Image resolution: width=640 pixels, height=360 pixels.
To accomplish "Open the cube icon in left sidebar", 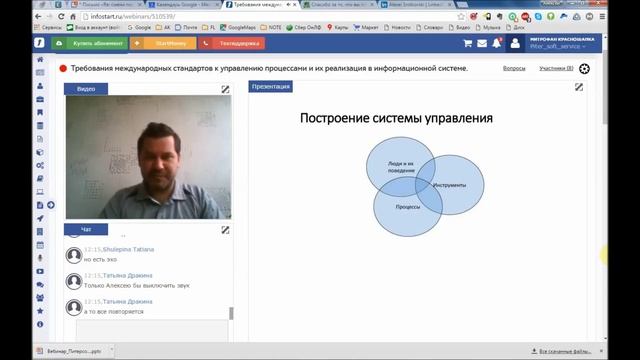I will click(40, 152).
